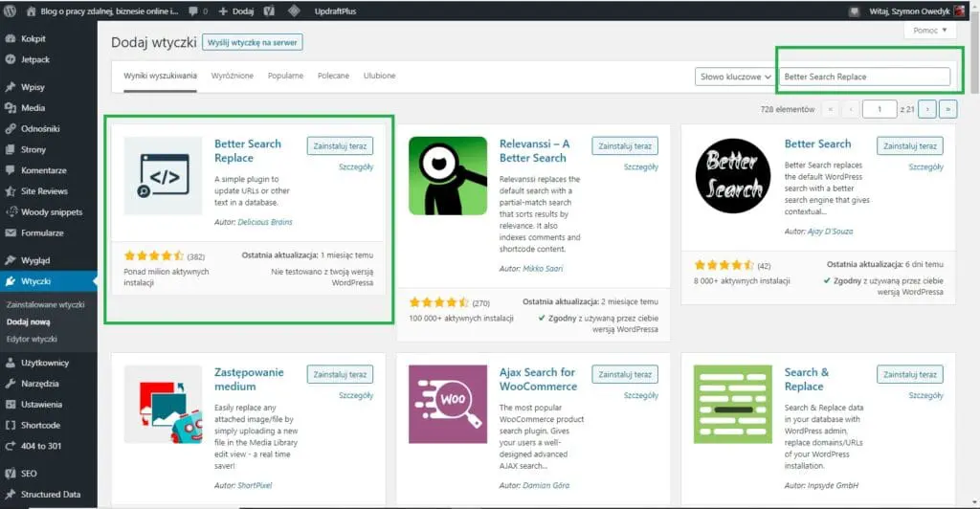Switch to the Ulubione tab

point(379,77)
